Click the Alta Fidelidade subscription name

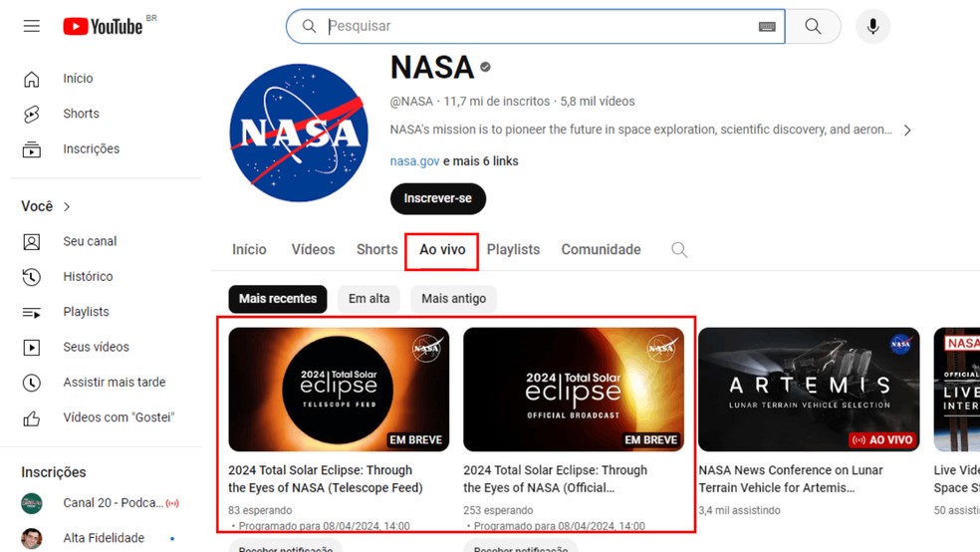(104, 538)
